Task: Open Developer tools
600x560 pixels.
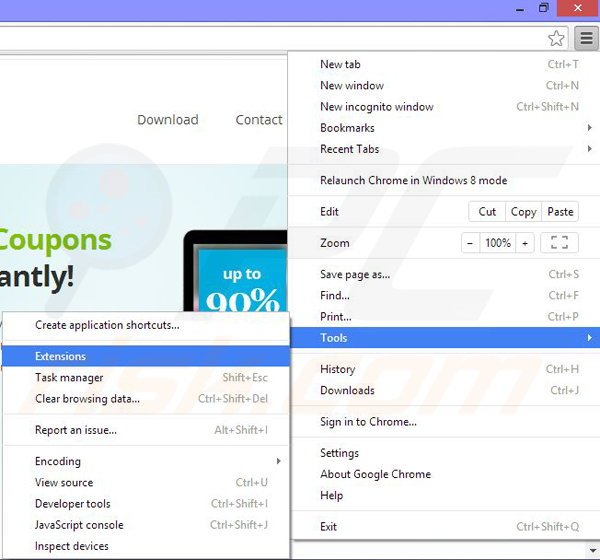Action: [146, 504]
